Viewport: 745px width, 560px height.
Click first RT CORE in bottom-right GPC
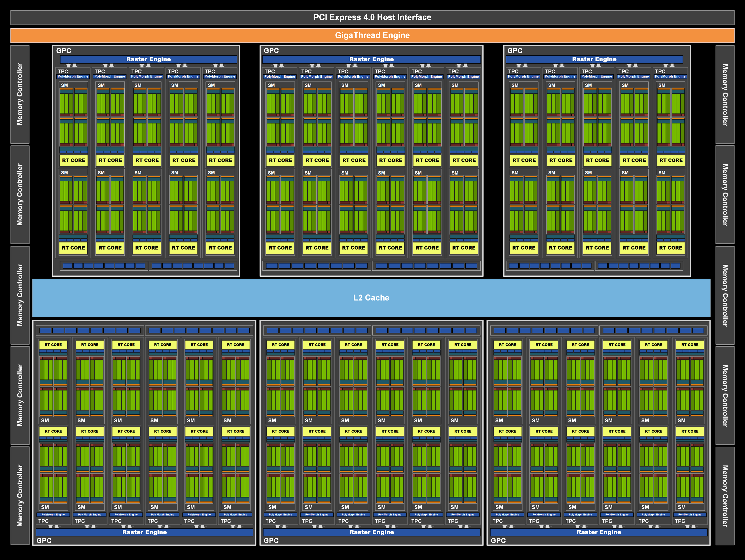click(507, 345)
